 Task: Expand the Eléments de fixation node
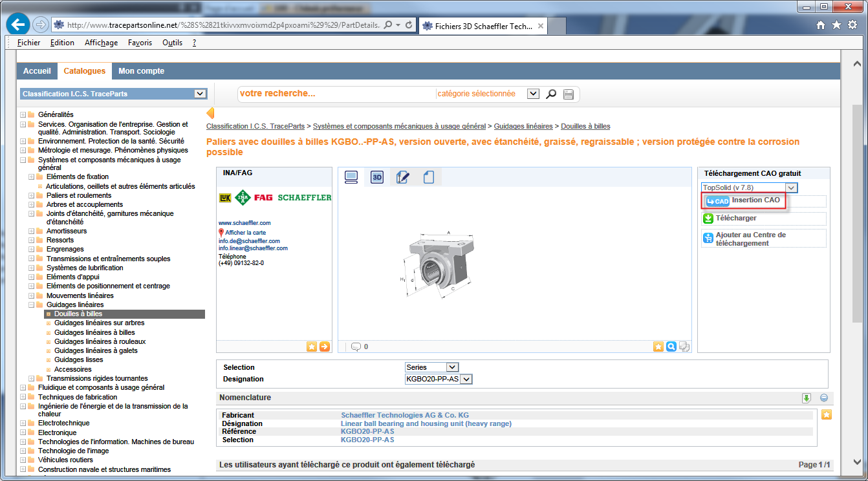click(31, 176)
